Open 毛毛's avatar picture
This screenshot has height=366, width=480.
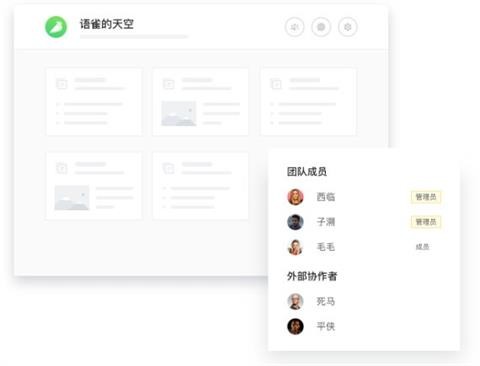pyautogui.click(x=295, y=247)
